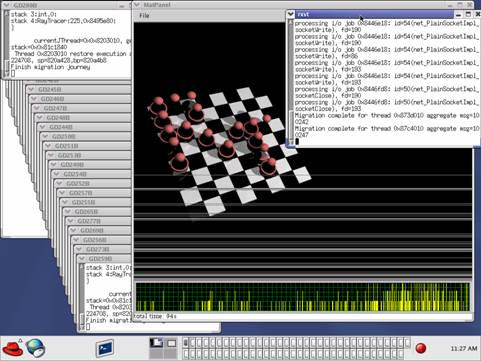Click the GD259 window title bar
The image size is (481, 361).
point(105,259)
